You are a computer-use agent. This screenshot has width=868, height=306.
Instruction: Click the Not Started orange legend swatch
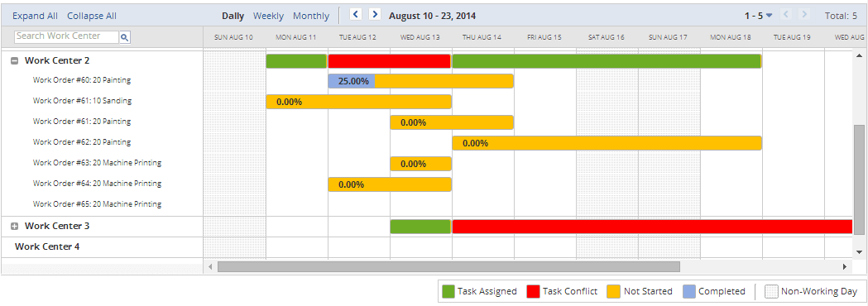[613, 291]
